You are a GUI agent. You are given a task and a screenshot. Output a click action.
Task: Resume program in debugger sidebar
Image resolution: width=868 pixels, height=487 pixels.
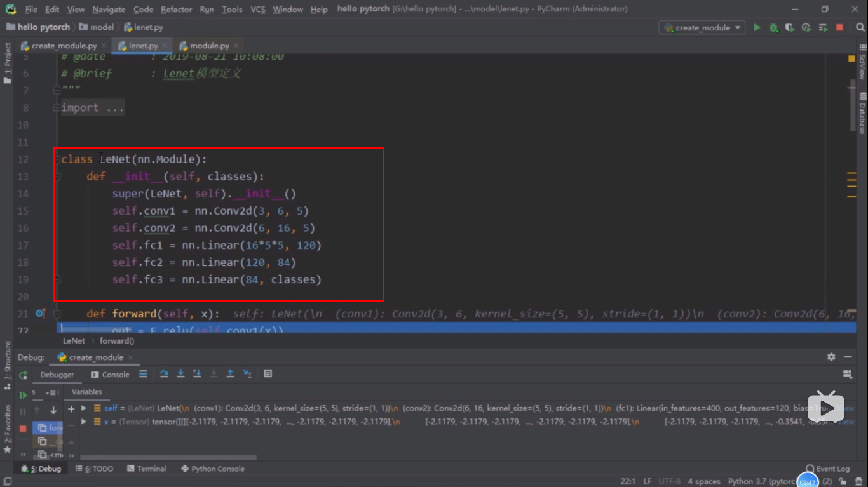(x=23, y=394)
